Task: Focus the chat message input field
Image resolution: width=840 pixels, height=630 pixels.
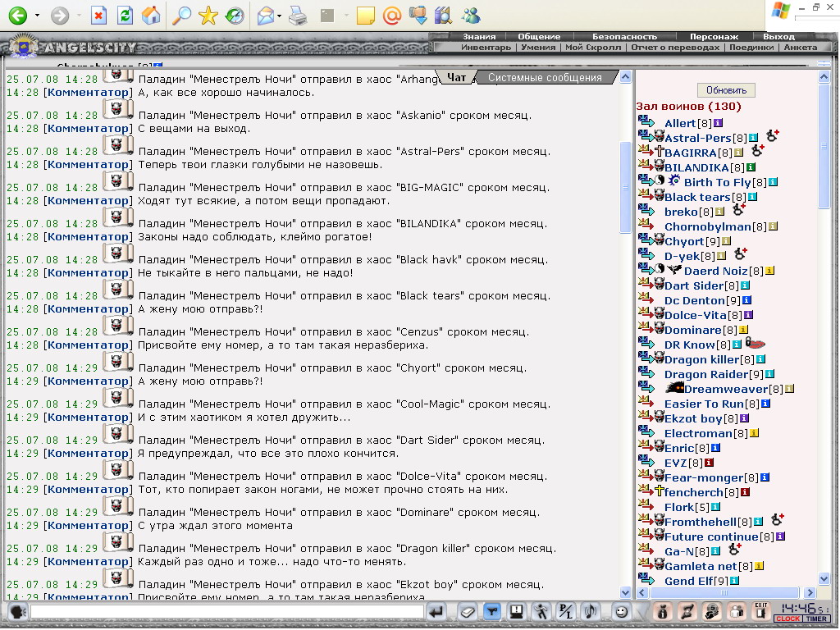Action: 227,611
